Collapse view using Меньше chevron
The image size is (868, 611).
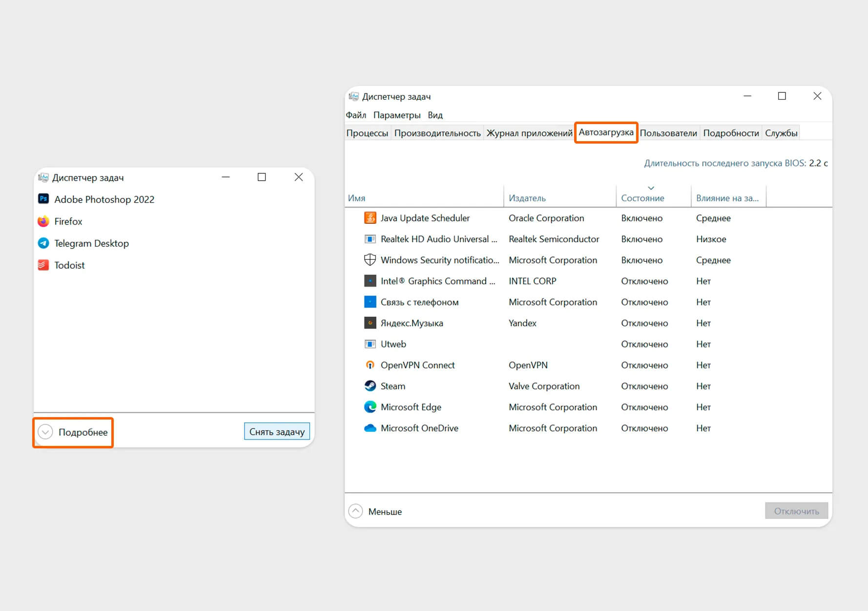pyautogui.click(x=355, y=511)
